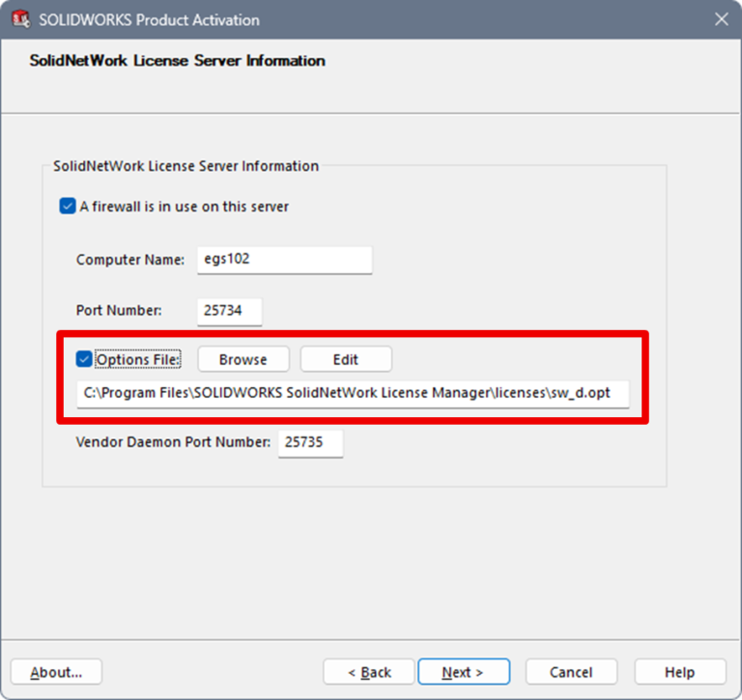
Task: Go back to the previous step
Action: (369, 672)
